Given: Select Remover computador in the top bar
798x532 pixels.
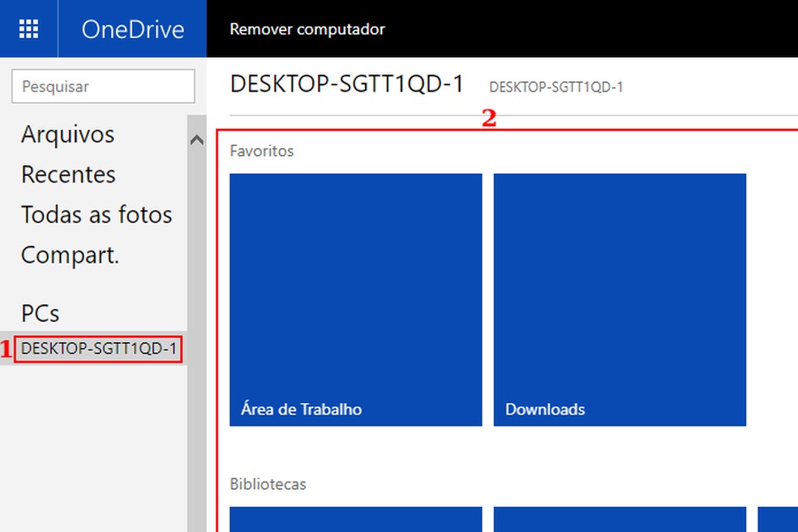Looking at the screenshot, I should point(308,28).
